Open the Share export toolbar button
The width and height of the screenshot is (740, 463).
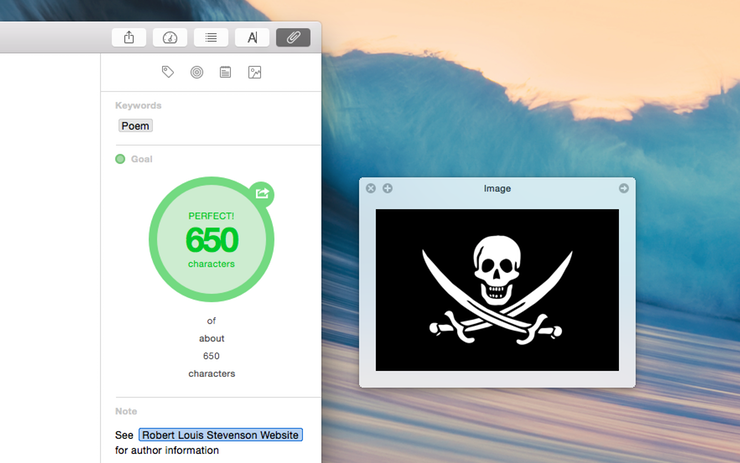coord(129,37)
